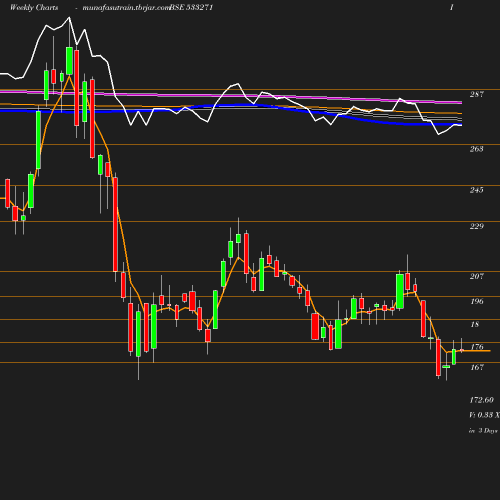The image size is (500, 500).
Task: Click the munafasutra.com source label
Action: pos(126,7)
